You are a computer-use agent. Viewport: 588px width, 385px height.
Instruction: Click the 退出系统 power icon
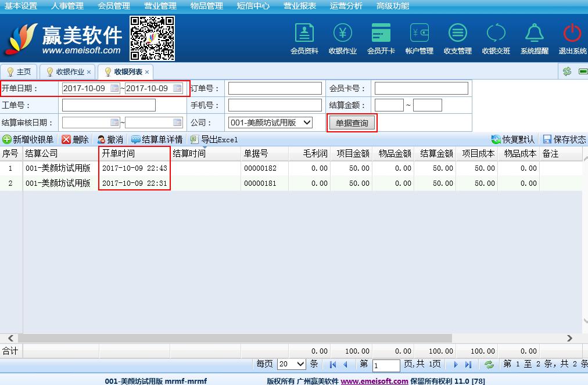click(572, 34)
